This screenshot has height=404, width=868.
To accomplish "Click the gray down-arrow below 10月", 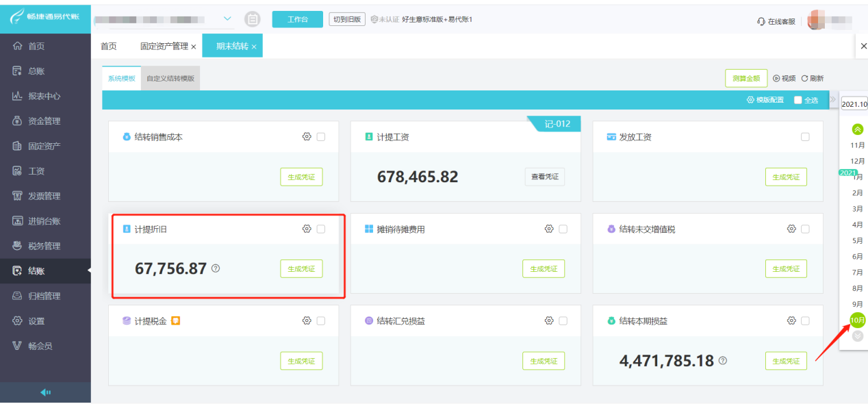I will [x=858, y=336].
